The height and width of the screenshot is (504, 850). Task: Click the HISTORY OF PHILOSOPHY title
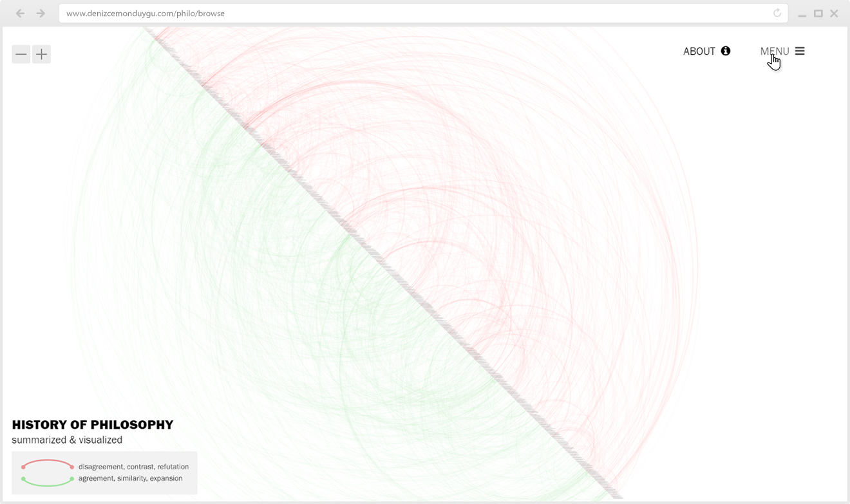click(93, 425)
